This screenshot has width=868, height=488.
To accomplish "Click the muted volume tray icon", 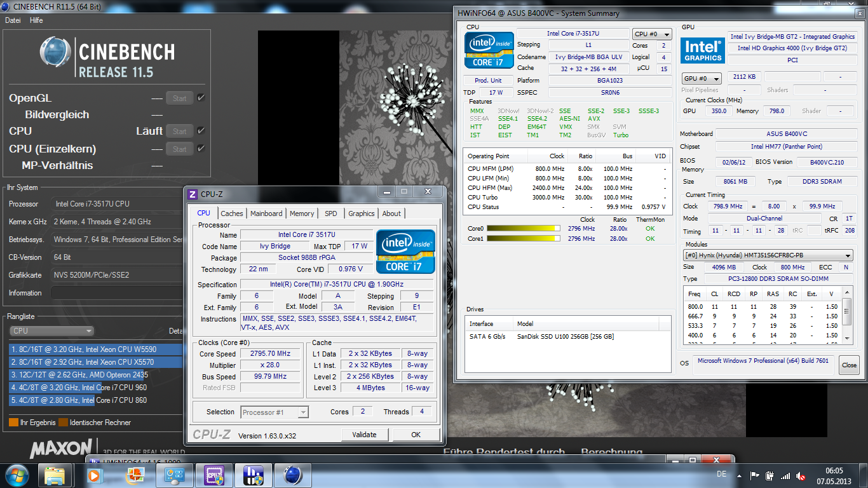I will [802, 475].
